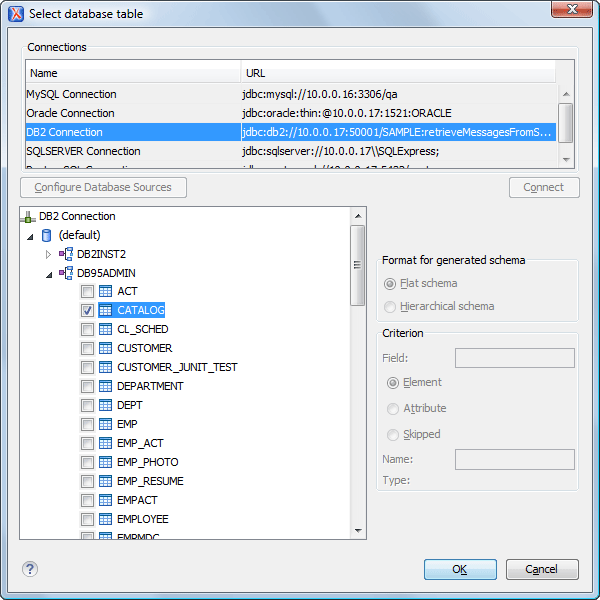Click the connections list scrollbar thumb

tap(566, 122)
